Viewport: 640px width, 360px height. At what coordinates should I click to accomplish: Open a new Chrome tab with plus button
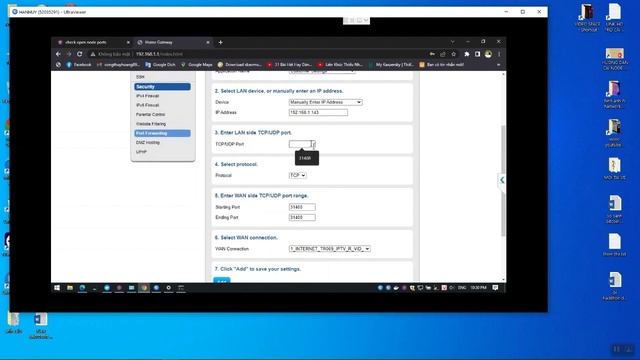tap(220, 42)
